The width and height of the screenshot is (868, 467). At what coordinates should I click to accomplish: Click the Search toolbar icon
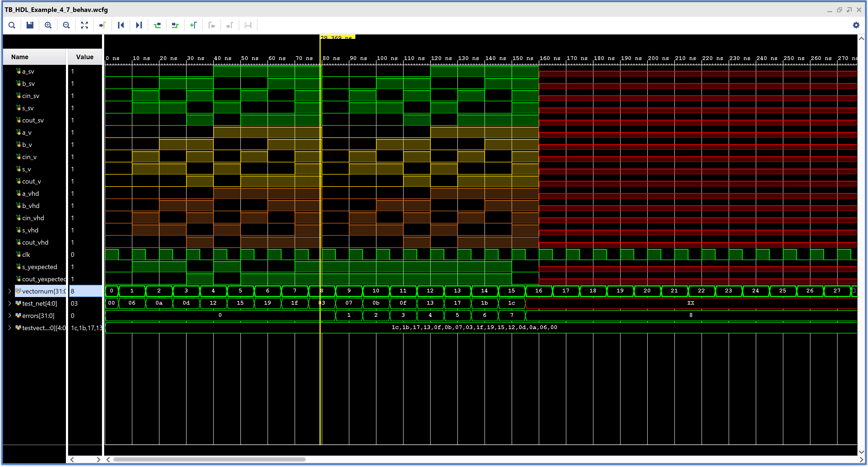(12, 25)
